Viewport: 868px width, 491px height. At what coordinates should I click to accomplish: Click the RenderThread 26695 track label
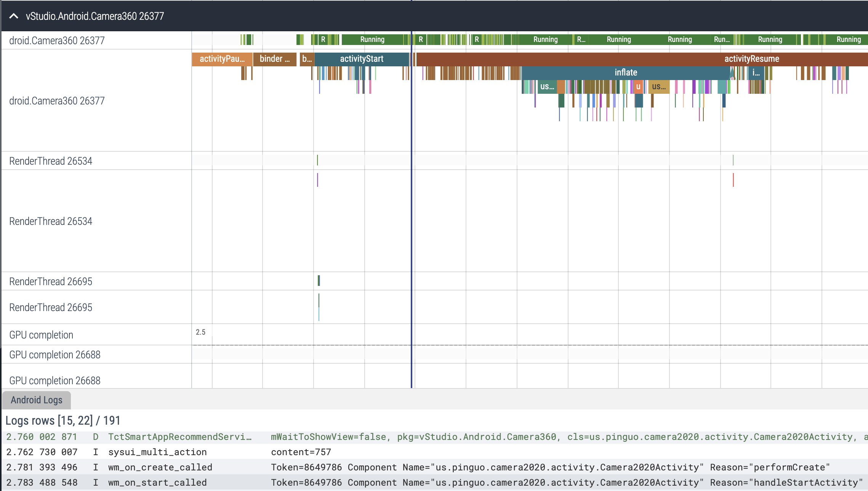point(51,281)
